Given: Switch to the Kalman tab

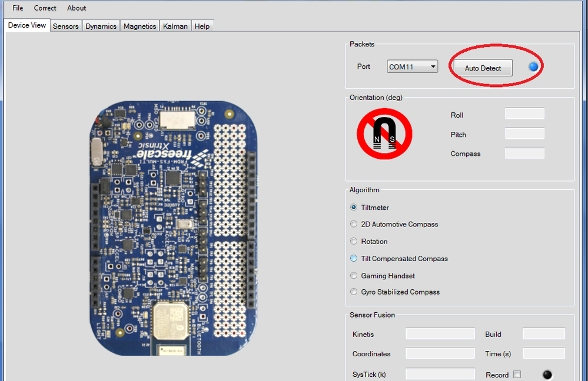Looking at the screenshot, I should (x=175, y=26).
